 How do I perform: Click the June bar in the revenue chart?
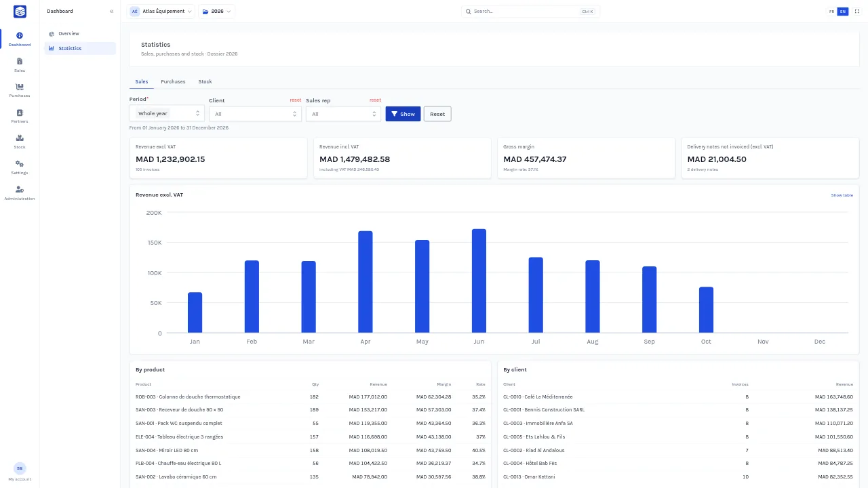[479, 281]
